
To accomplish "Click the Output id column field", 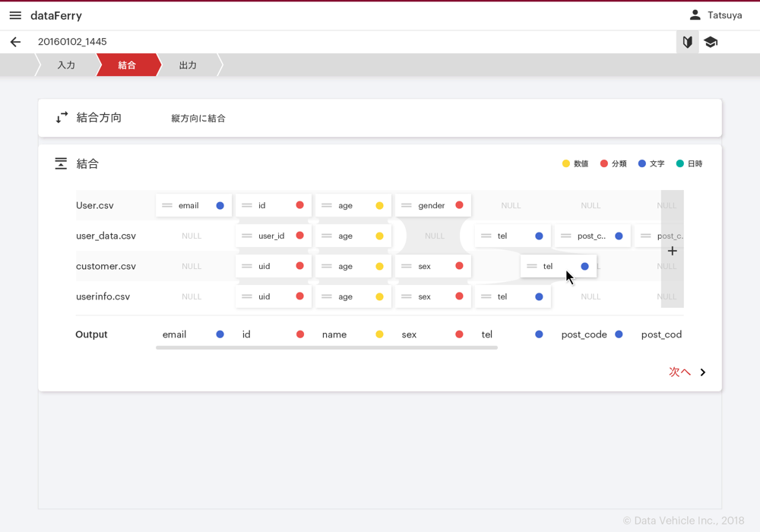I will tap(273, 334).
